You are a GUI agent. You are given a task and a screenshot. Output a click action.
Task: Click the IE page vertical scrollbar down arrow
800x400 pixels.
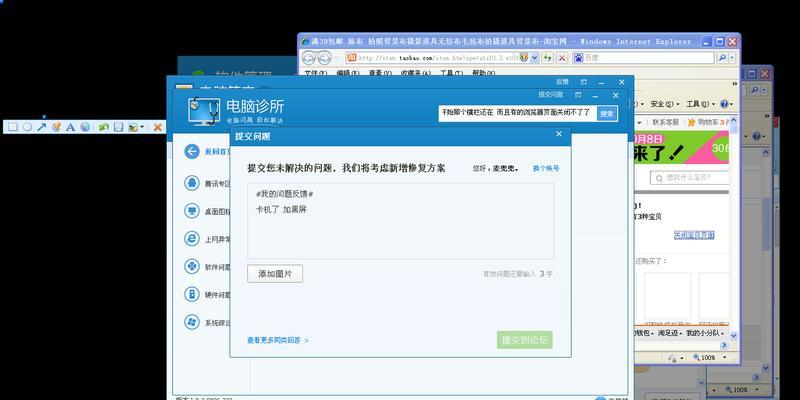tap(734, 335)
